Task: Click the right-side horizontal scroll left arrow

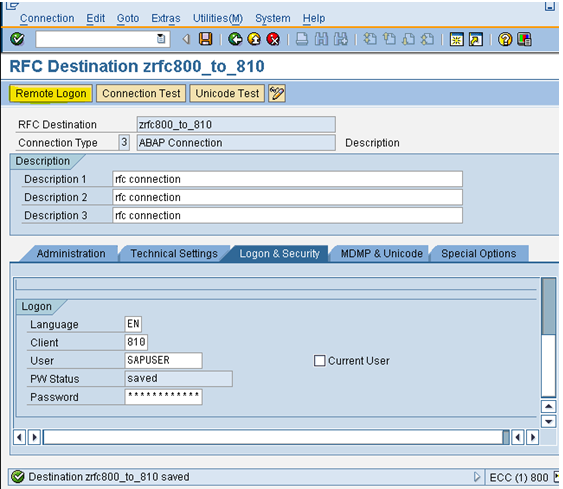Action: pyautogui.click(x=517, y=437)
